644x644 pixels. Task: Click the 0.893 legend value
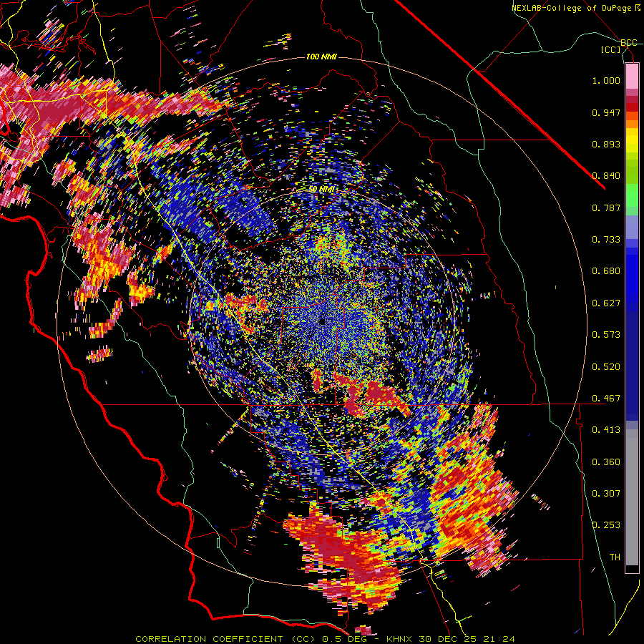pos(606,144)
